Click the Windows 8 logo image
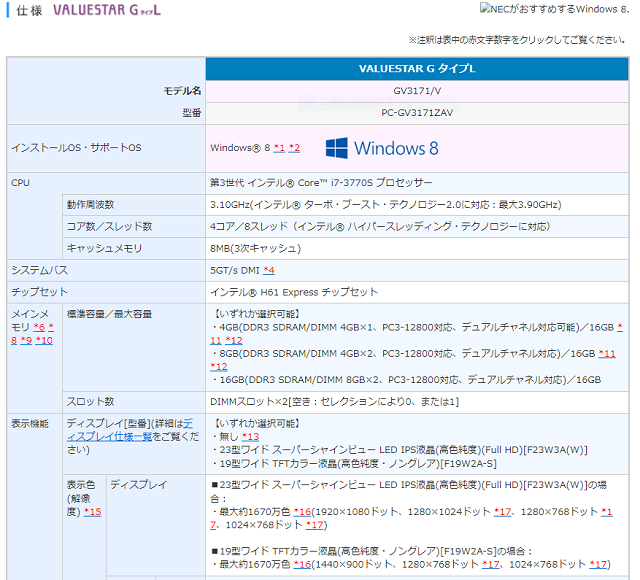 click(x=382, y=148)
